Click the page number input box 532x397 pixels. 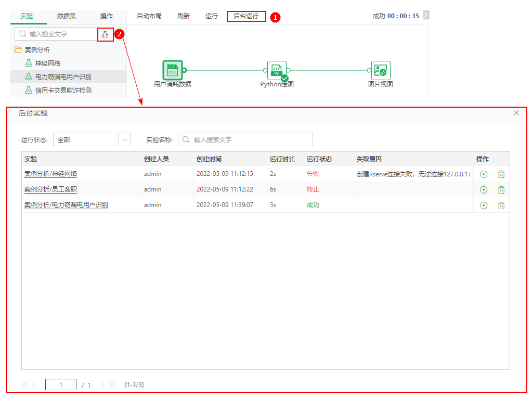click(61, 385)
